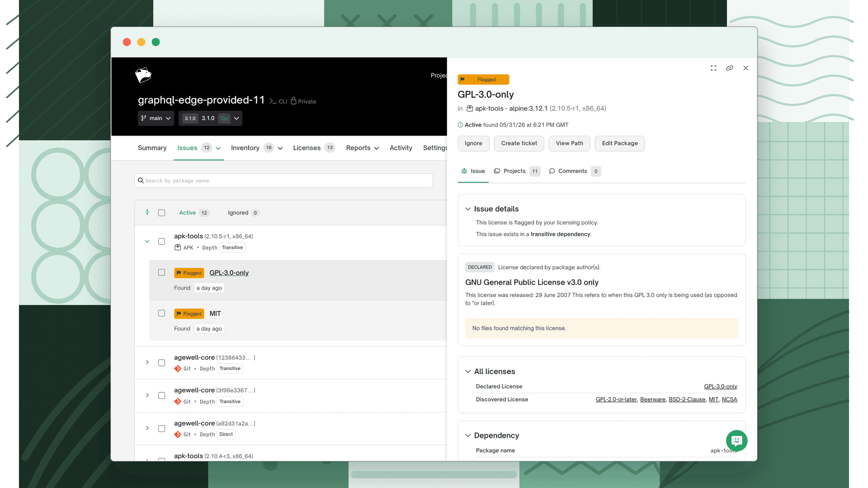868x488 pixels.
Task: Click the package icon beside apk-tools - alpine:3.12.1
Action: pos(470,108)
